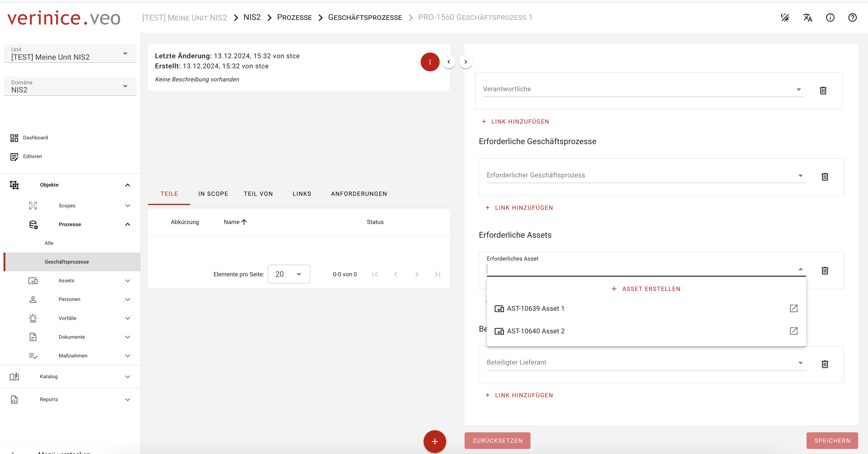The height and width of the screenshot is (454, 868).
Task: Switch to the ANFORDERUNGEN tab
Action: coord(359,194)
